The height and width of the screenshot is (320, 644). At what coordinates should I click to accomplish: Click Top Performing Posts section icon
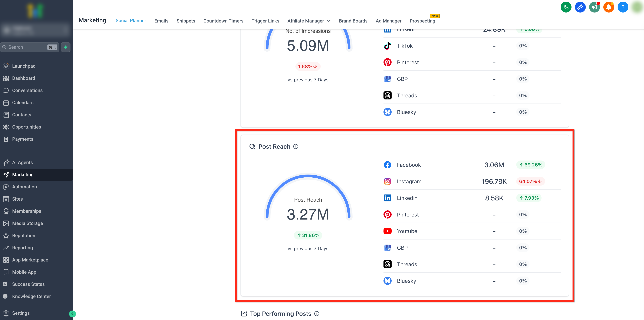pos(244,314)
